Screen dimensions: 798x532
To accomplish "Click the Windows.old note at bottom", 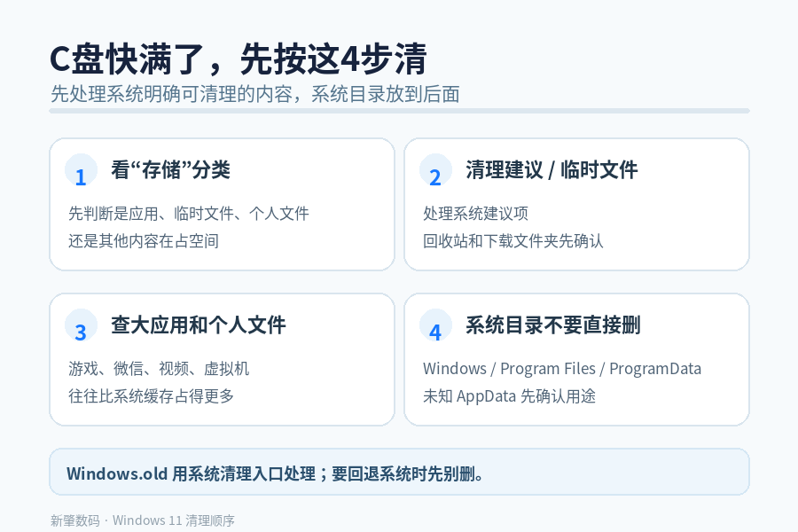I will pos(400,472).
